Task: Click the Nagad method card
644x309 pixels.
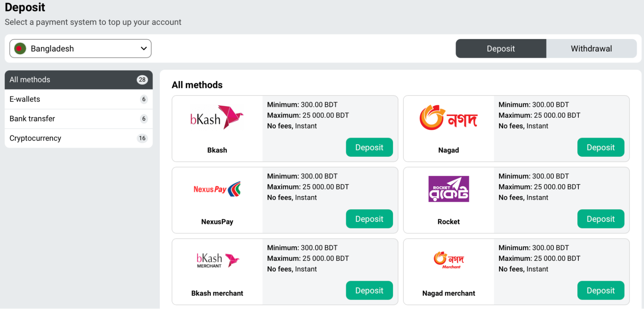Action: pos(516,128)
